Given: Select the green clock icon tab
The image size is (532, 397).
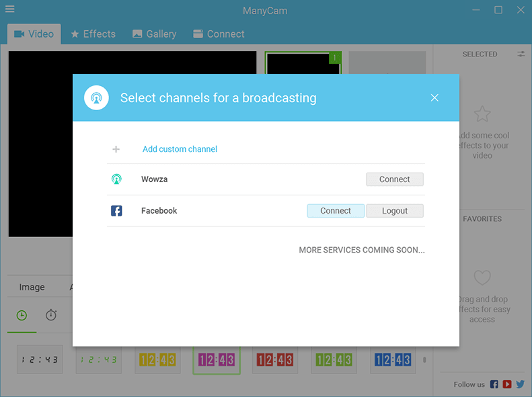Looking at the screenshot, I should tap(22, 315).
